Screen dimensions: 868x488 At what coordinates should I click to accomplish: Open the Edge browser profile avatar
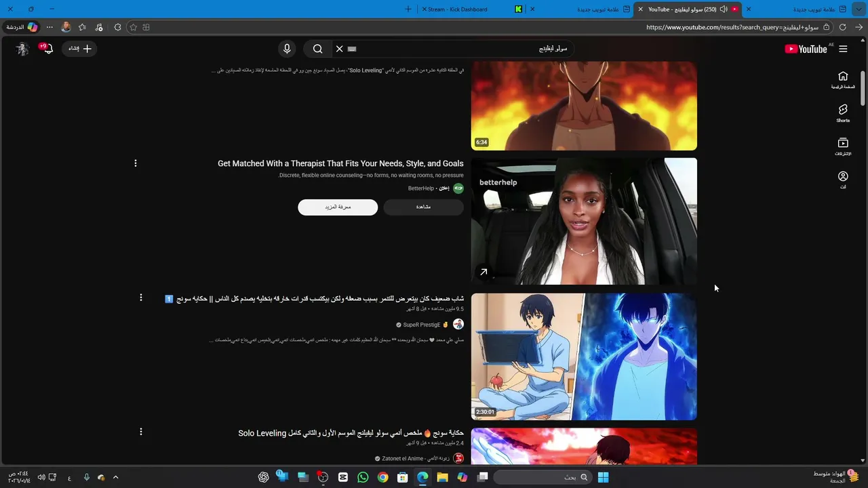(x=66, y=27)
